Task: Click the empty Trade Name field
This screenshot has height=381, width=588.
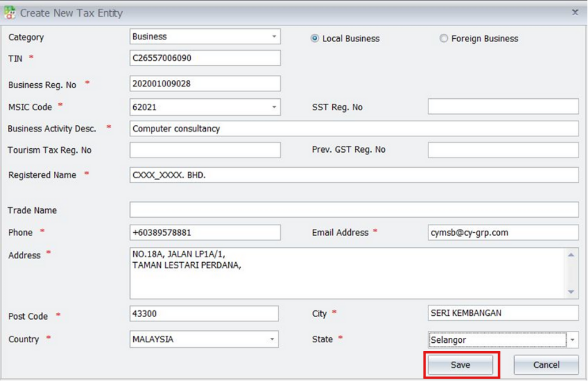Action: tap(353, 210)
